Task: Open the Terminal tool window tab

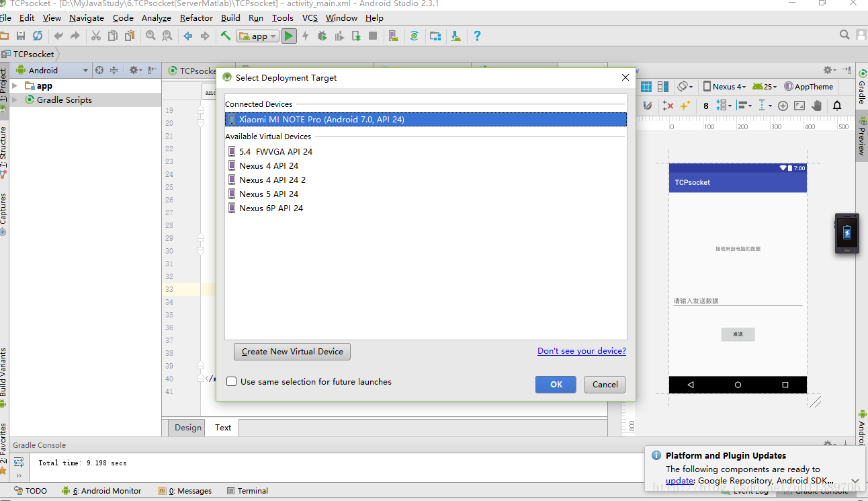Action: pyautogui.click(x=247, y=491)
